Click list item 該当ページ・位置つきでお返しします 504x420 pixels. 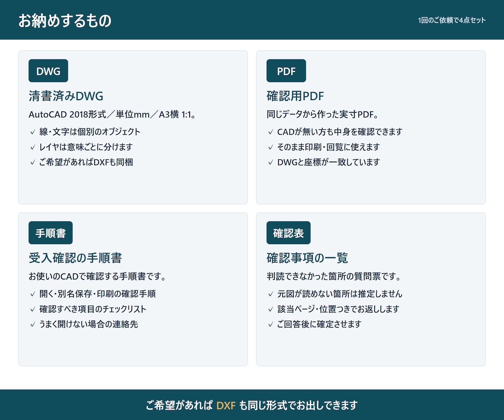click(338, 309)
